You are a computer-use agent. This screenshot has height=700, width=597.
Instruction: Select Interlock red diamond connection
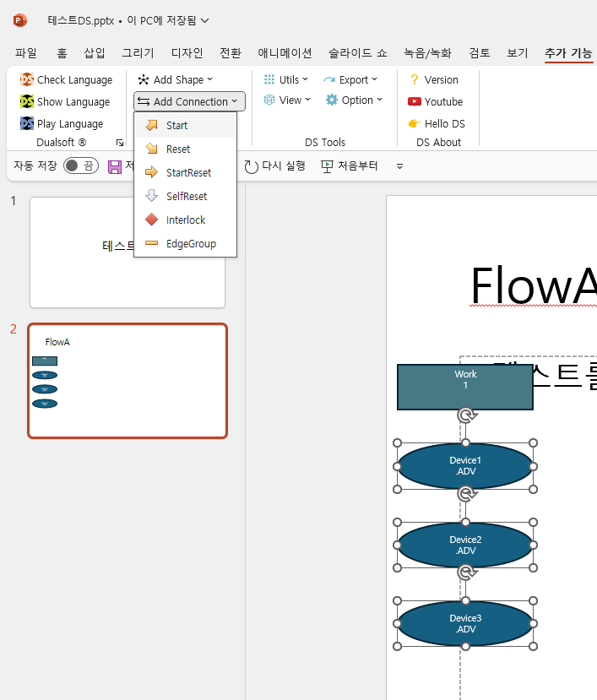click(152, 220)
